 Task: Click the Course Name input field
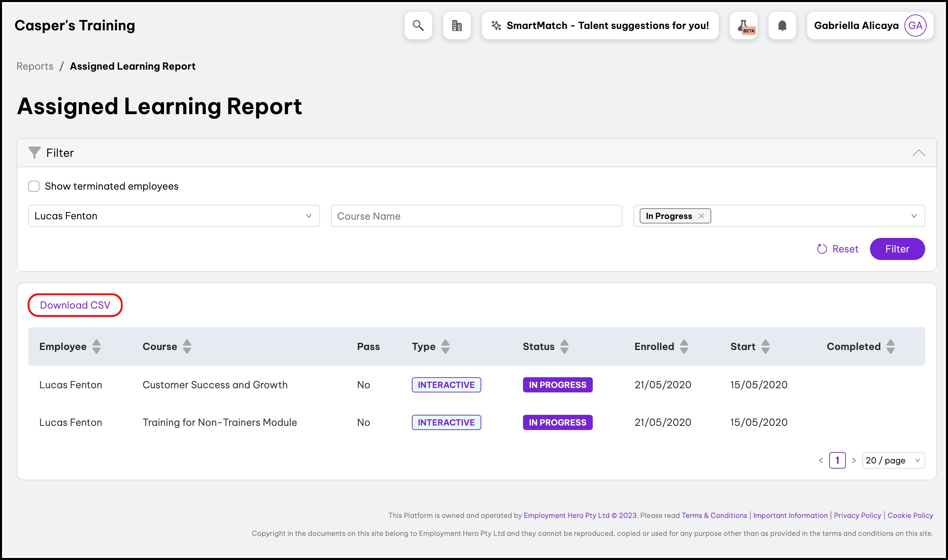point(476,216)
